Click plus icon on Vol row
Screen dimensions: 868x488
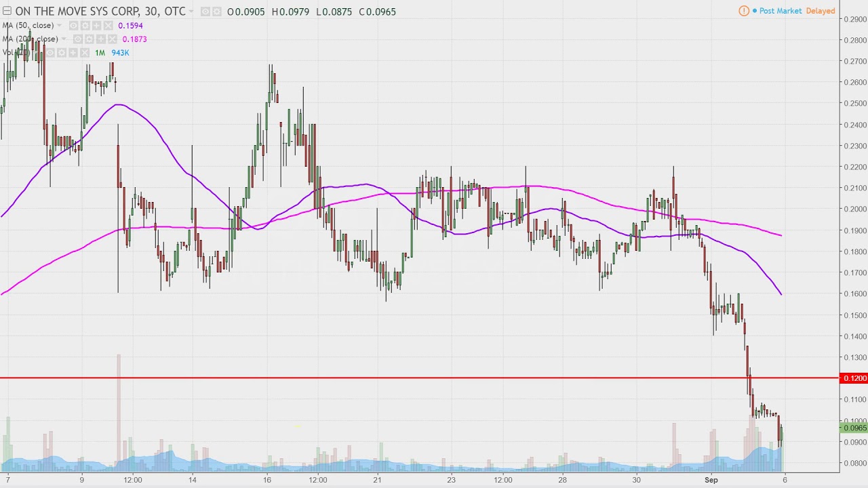[x=73, y=53]
